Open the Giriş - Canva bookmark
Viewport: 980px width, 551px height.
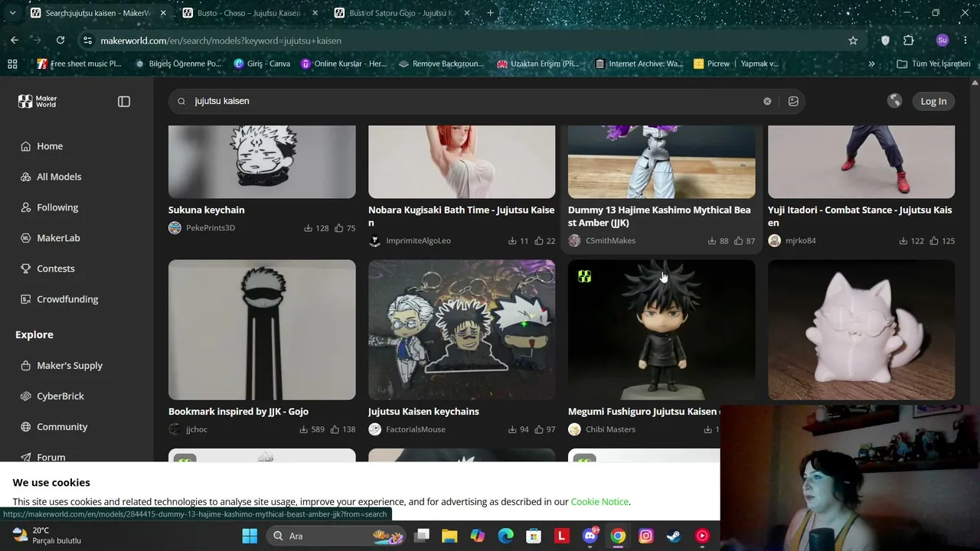click(x=262, y=64)
